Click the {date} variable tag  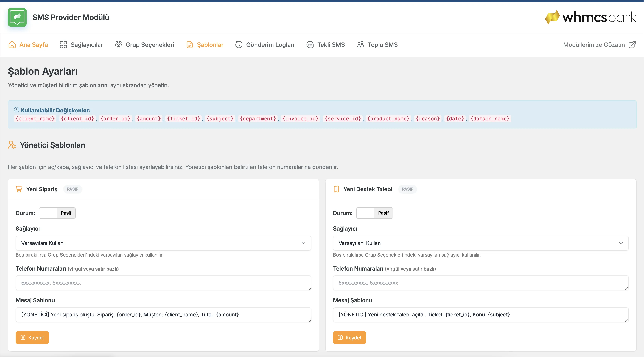coord(455,119)
